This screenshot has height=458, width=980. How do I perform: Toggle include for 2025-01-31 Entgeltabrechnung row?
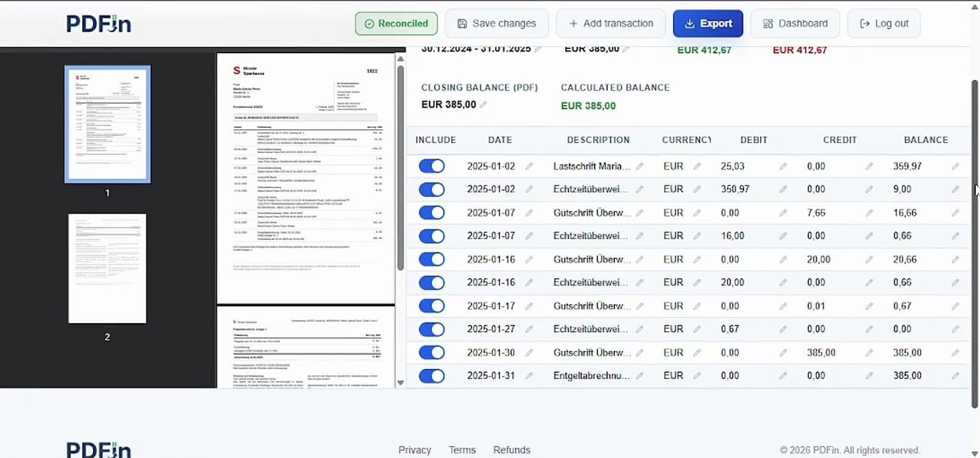[x=432, y=375]
